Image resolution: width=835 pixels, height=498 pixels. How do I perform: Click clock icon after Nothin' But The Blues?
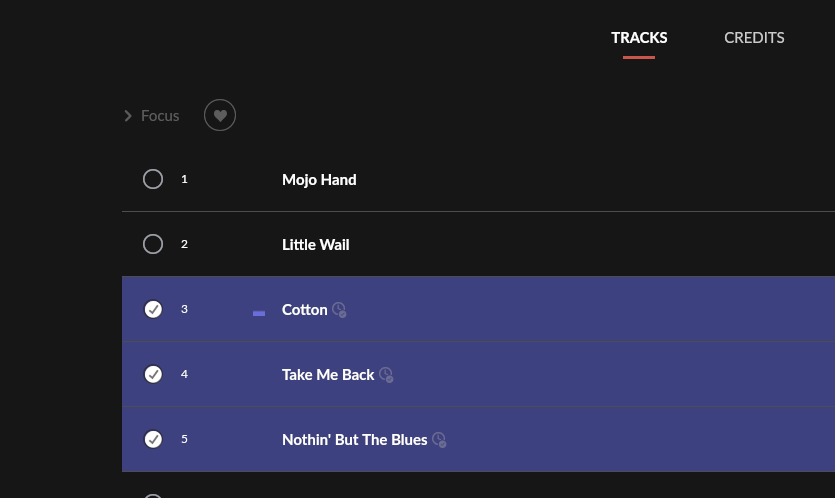click(x=439, y=439)
